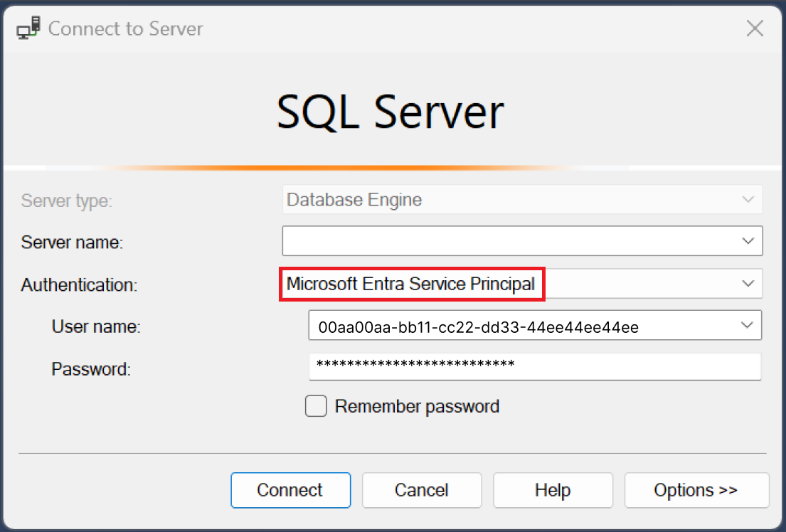Screen dimensions: 786x532
Task: Click the disabled Server type dropdown arrow
Action: coord(748,200)
